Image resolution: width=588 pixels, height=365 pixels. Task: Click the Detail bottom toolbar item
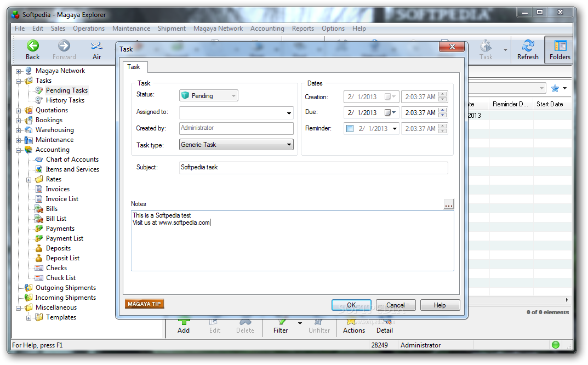(x=384, y=326)
